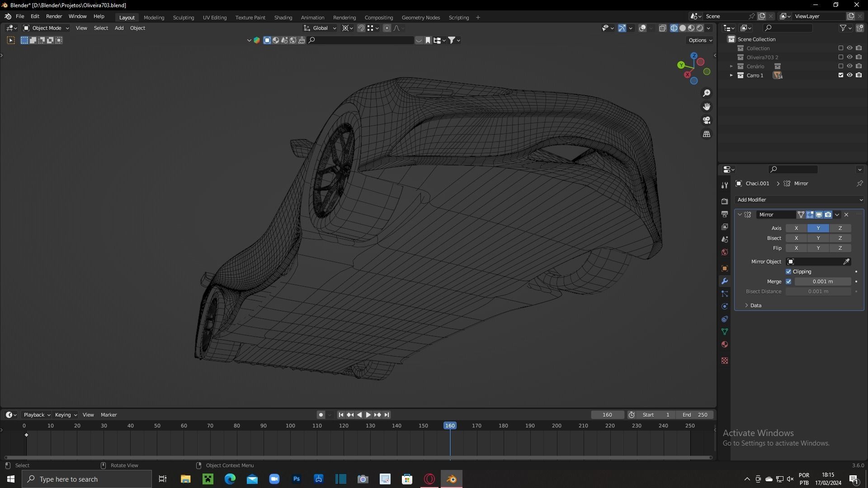
Task: Jump to the animation end frame
Action: point(387,415)
